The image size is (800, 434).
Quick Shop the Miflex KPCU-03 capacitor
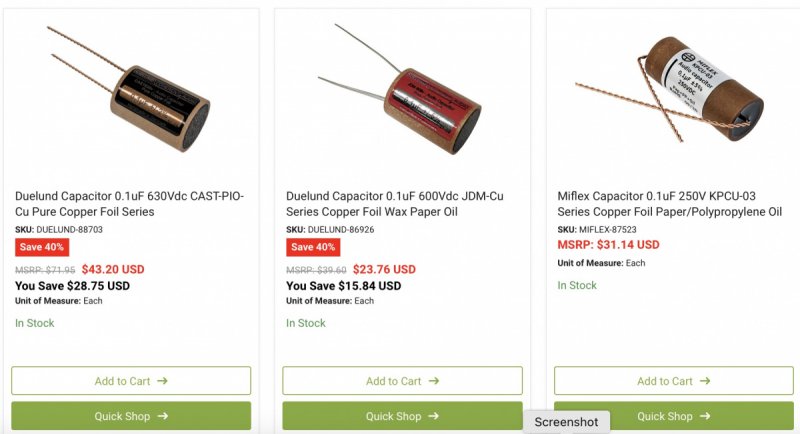coord(673,416)
